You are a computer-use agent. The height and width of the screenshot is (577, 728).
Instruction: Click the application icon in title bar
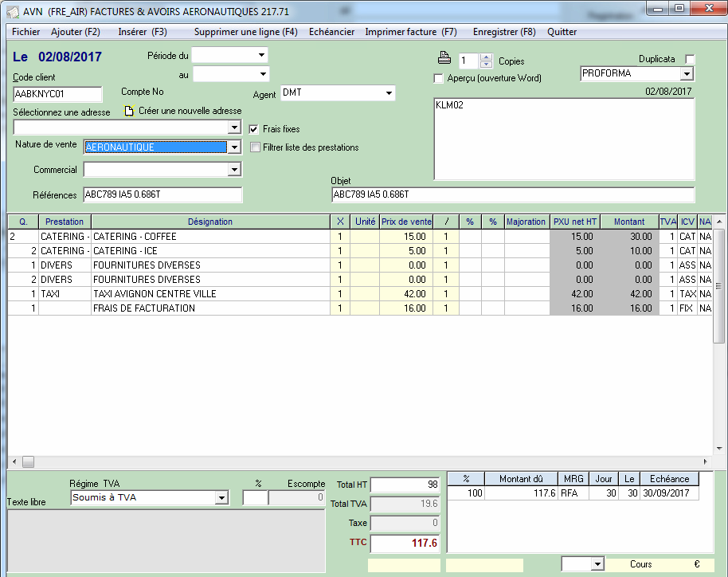(x=13, y=11)
